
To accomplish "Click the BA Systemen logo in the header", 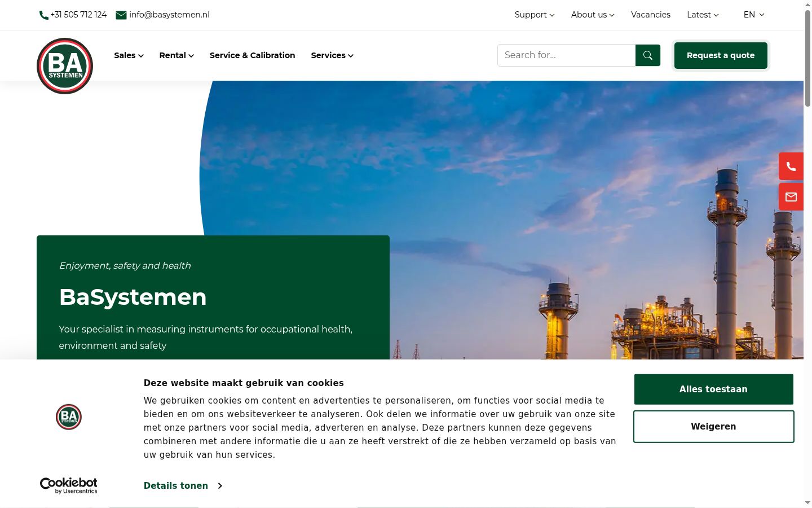I will click(65, 66).
